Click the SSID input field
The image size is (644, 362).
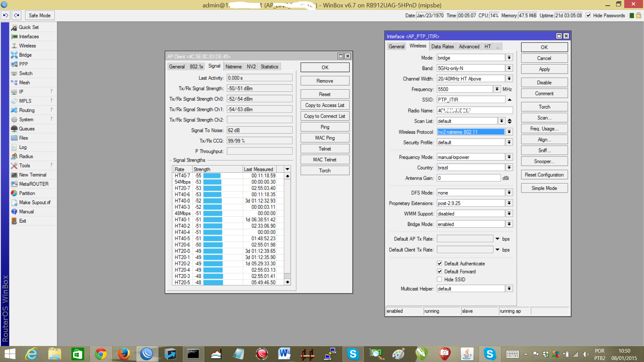coord(471,100)
